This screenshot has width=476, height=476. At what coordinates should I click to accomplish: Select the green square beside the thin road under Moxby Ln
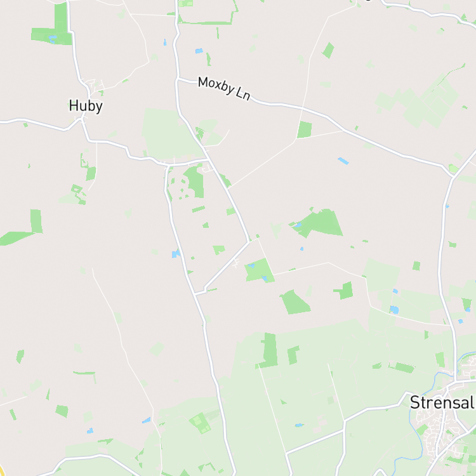point(305,129)
